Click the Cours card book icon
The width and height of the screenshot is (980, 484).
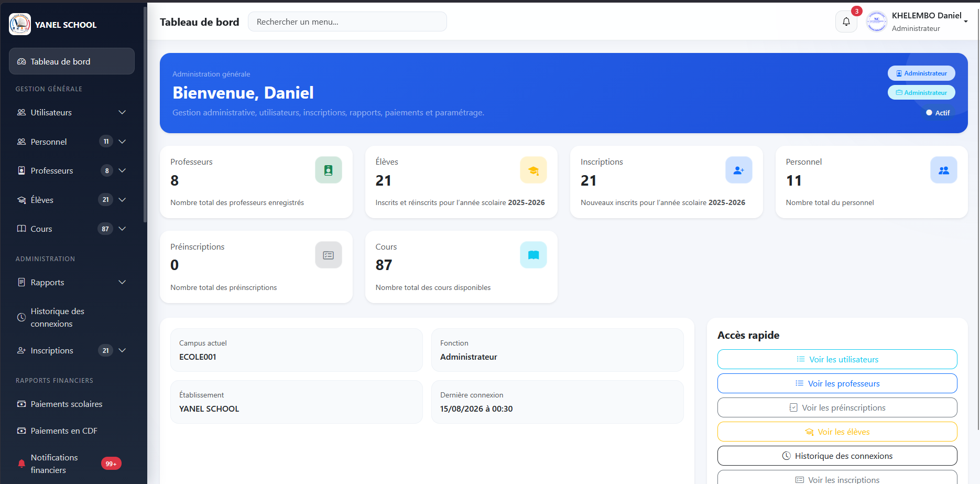[533, 255]
